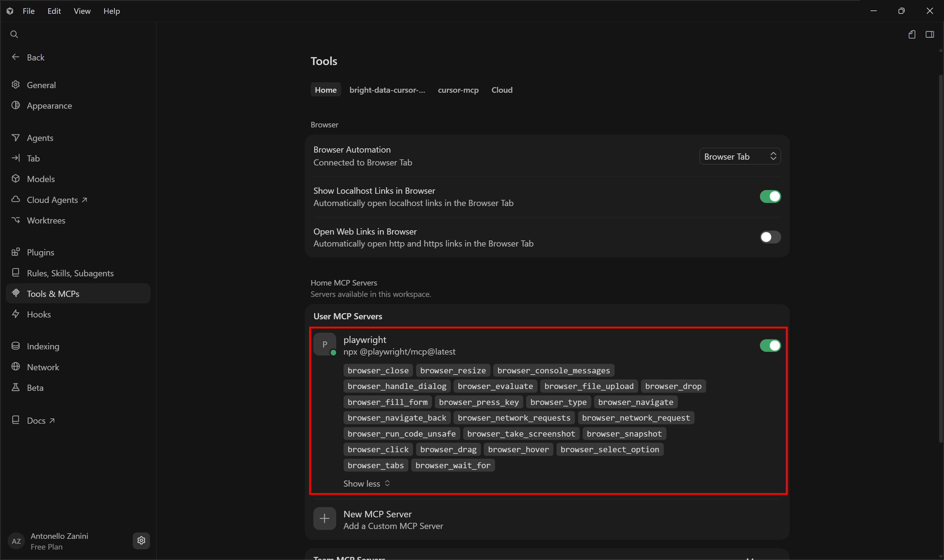Click the account settings gear button
This screenshot has height=560, width=944.
[141, 541]
